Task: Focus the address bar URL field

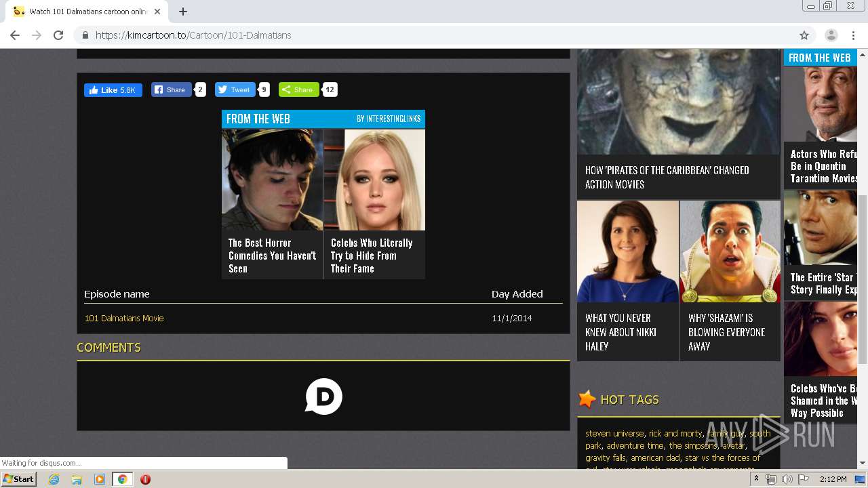Action: coord(434,35)
